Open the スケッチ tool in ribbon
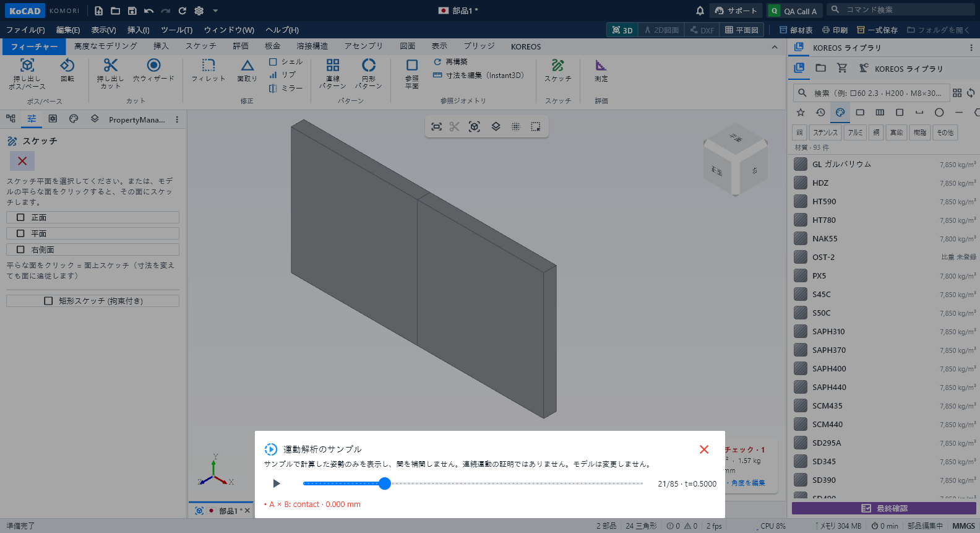Screen dimensions: 980x533 [x=558, y=70]
